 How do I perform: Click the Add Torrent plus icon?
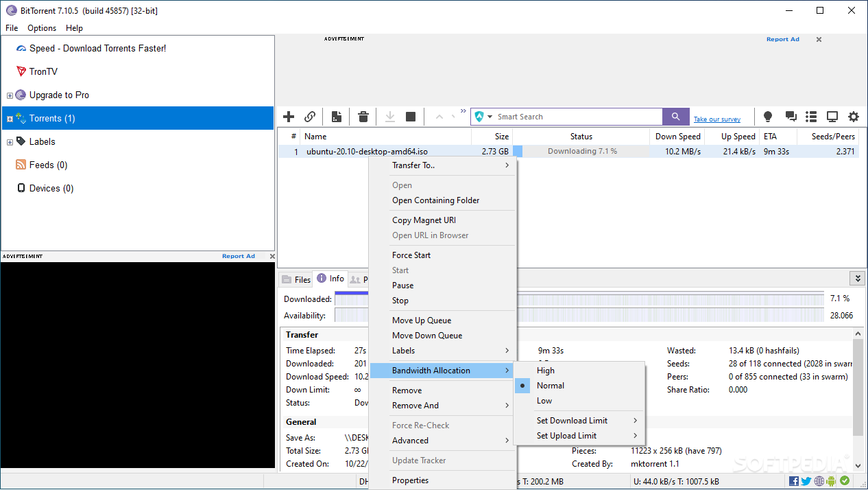[289, 117]
